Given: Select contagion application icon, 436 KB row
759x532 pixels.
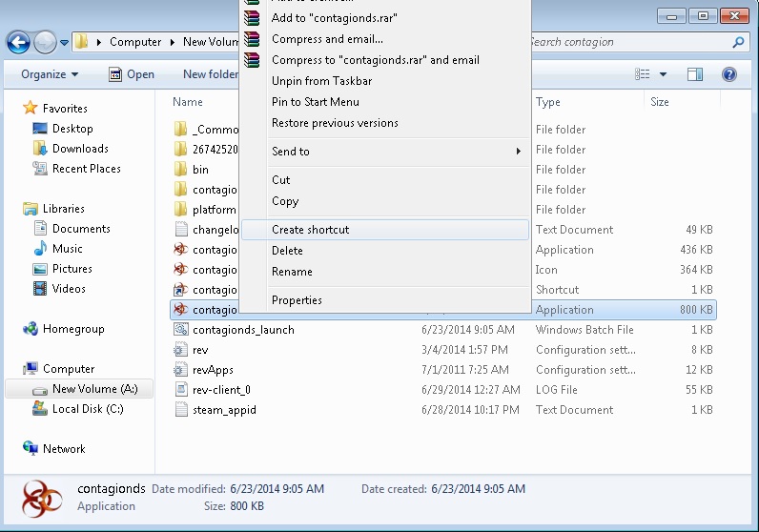Looking at the screenshot, I should tap(180, 249).
